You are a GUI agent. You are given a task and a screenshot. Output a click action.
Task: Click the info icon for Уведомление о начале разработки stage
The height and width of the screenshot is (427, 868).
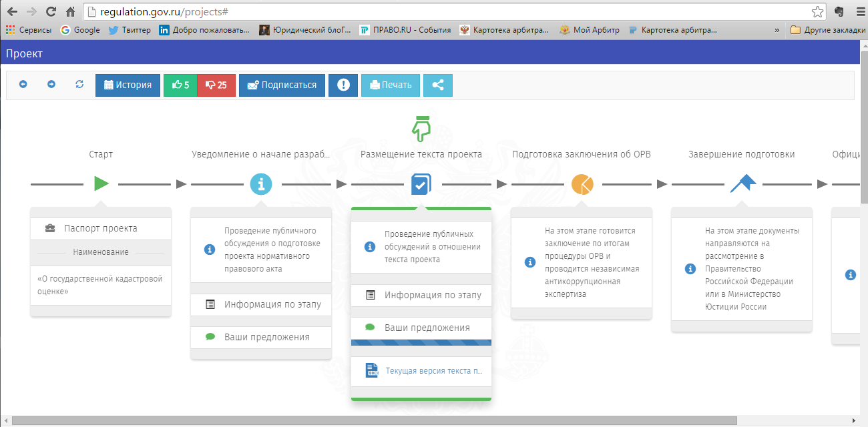pyautogui.click(x=261, y=183)
